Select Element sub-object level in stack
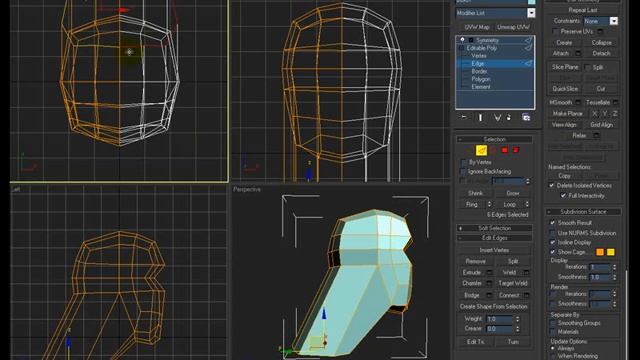The height and width of the screenshot is (360, 640). coord(481,87)
